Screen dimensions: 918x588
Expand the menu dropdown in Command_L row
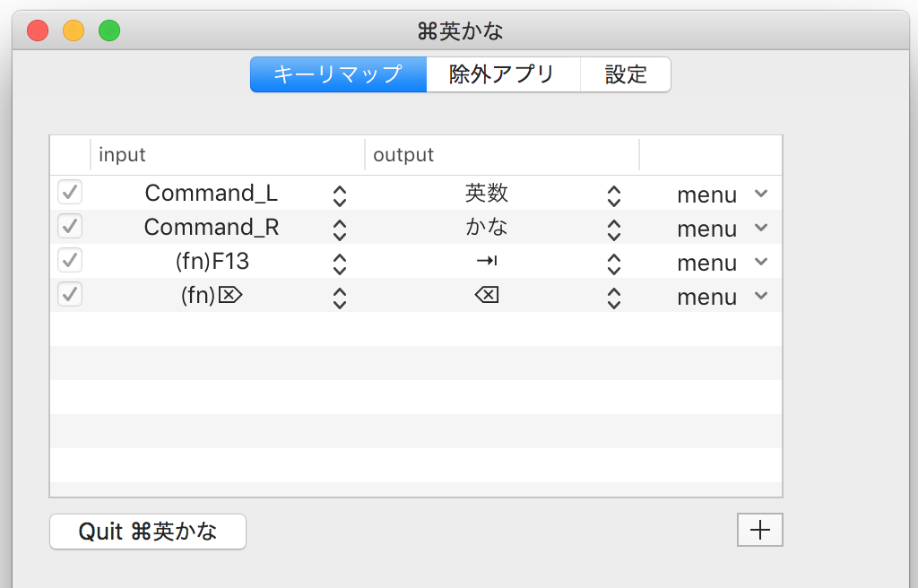761,194
